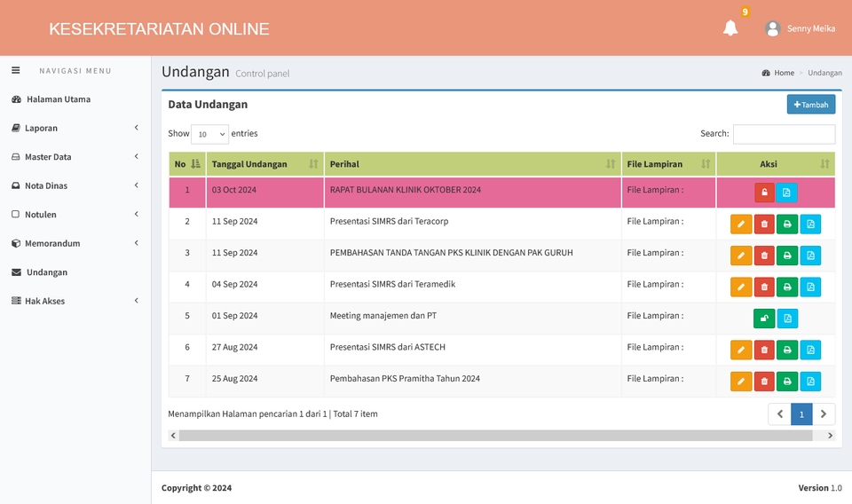
Task: Expand the Master Data submenu
Action: point(75,157)
